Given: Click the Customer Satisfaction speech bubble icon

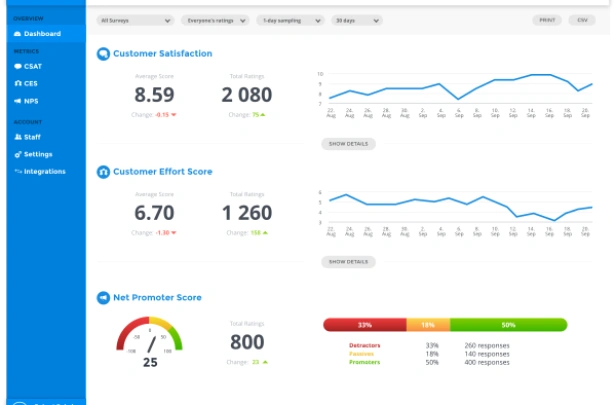Looking at the screenshot, I should pos(103,54).
